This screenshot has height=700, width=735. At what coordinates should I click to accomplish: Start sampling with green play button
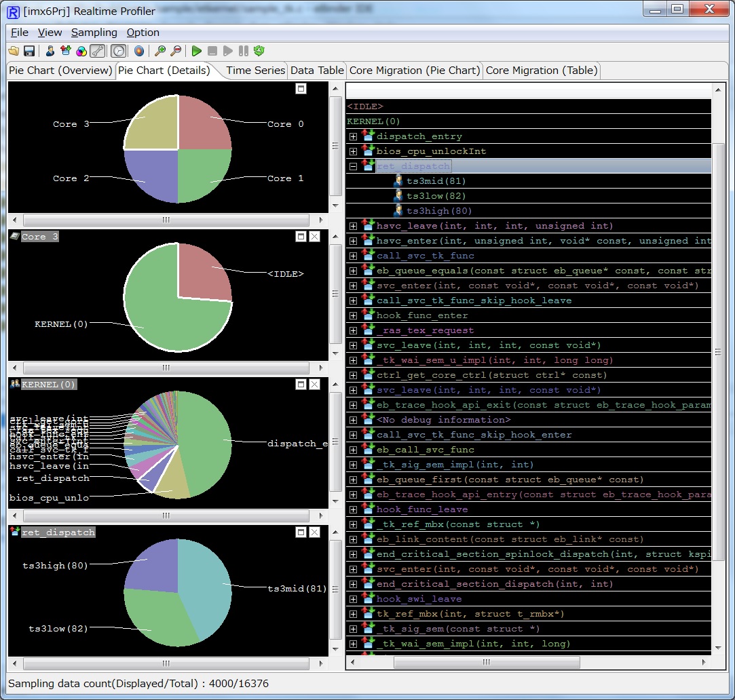tap(197, 51)
